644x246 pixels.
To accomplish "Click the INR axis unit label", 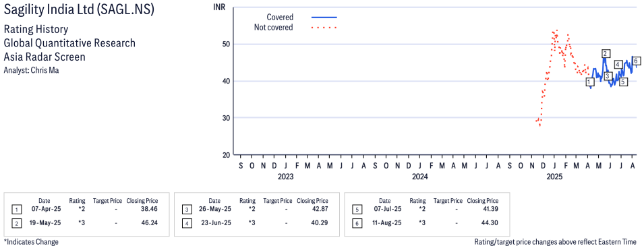I will point(219,7).
